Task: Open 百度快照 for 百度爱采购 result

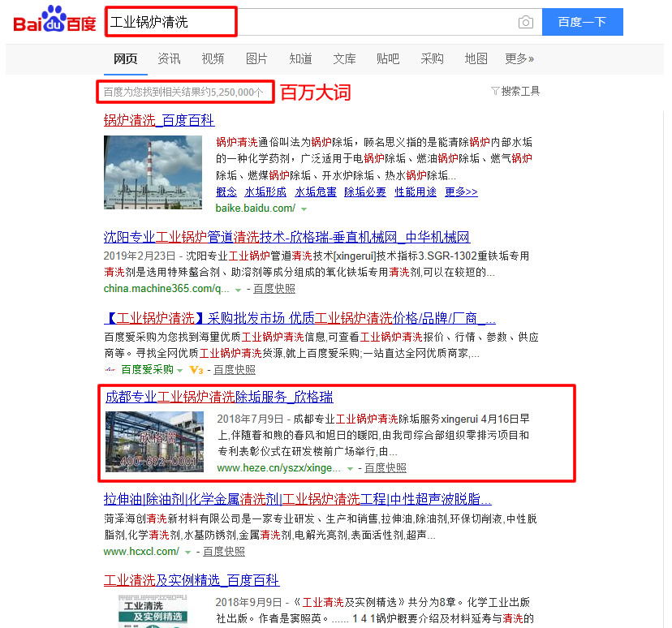Action: coord(235,370)
